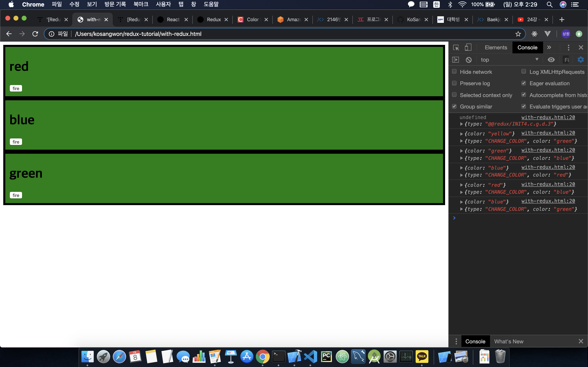The height and width of the screenshot is (367, 588).
Task: Open the first with-redux.html:20 source link
Action: click(x=548, y=117)
